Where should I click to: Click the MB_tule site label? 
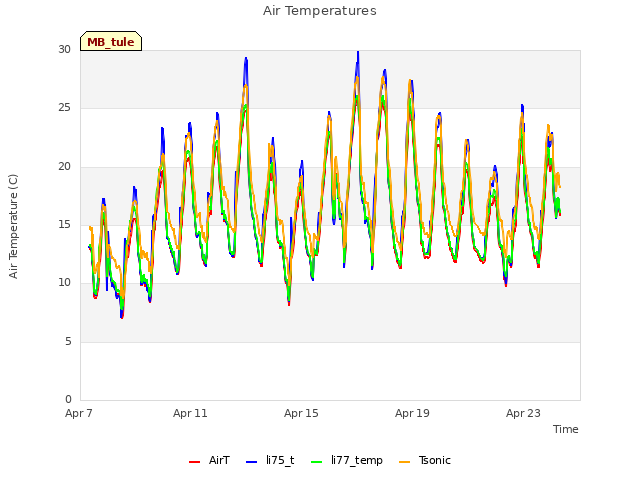111,41
